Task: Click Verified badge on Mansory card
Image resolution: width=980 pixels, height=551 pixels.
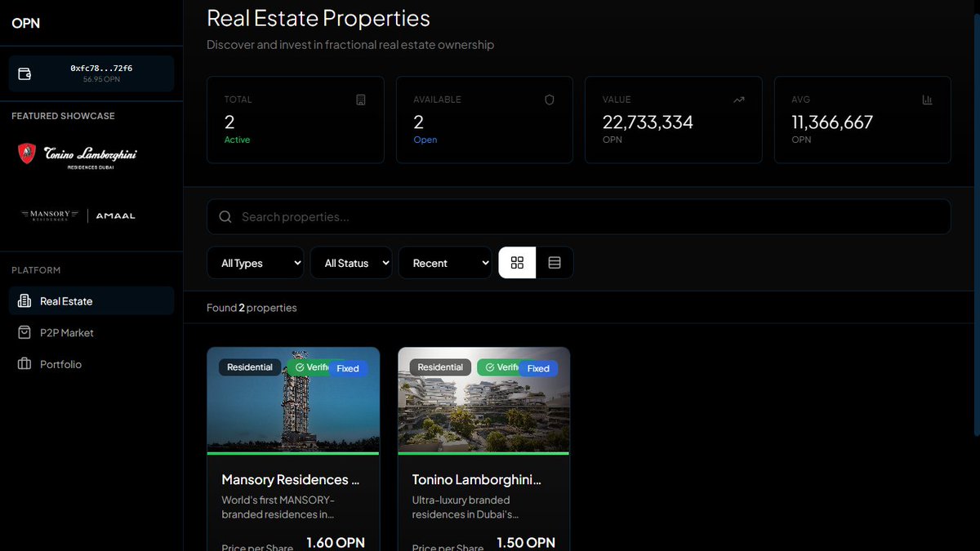Action: (308, 367)
